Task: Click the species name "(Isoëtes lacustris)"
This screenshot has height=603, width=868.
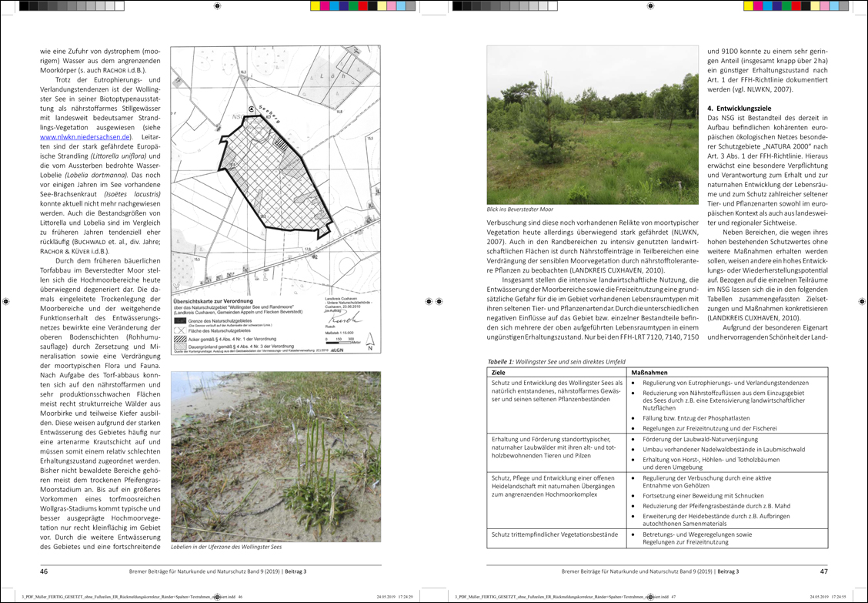Action: [132, 195]
